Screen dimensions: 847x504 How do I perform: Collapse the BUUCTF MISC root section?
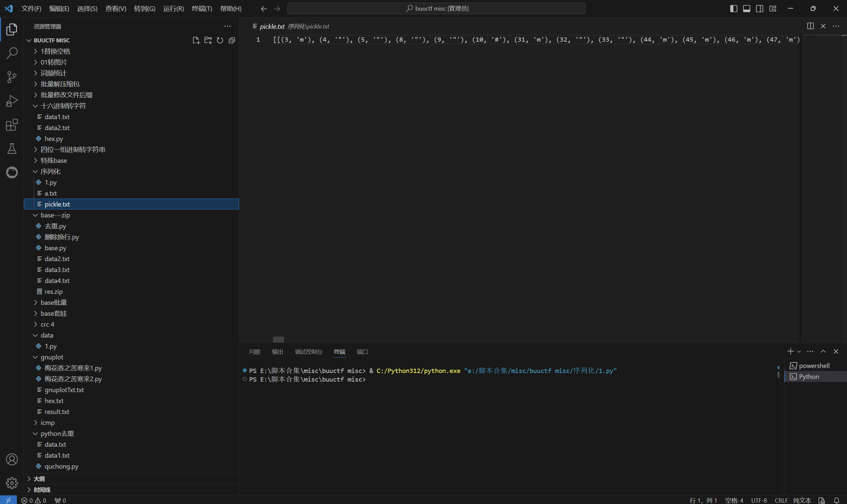point(131,40)
